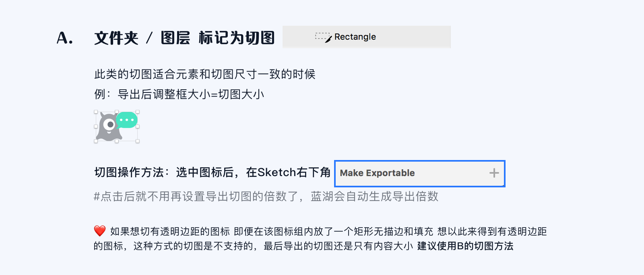Viewport: 644px width, 275px height.
Task: Click the slice tool icon beside Rectangle
Action: point(323,37)
